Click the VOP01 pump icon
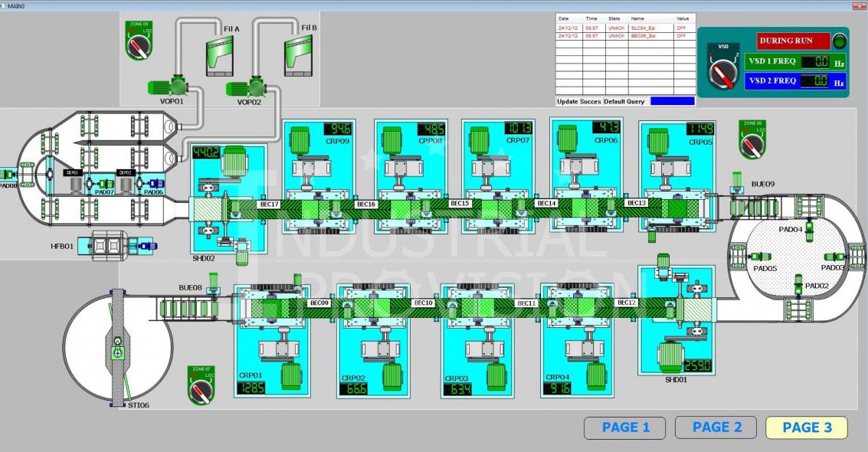The height and width of the screenshot is (452, 868). point(173,85)
